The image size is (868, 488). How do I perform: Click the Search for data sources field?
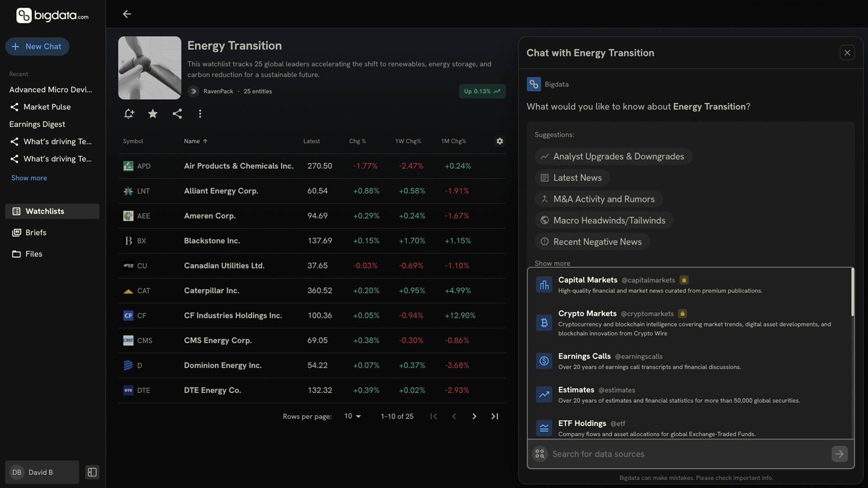pos(689,454)
